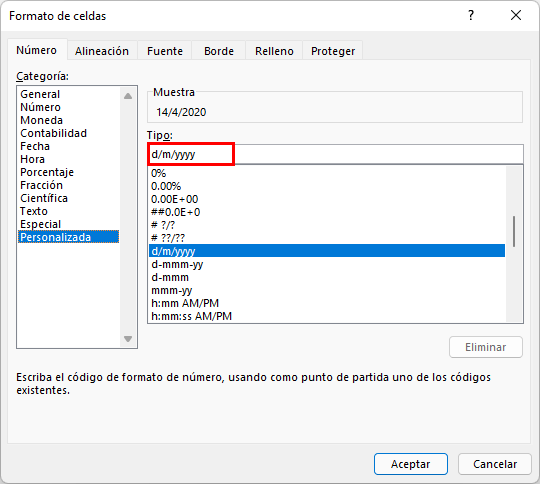Click the Cancelar button
The image size is (540, 484).
[495, 464]
